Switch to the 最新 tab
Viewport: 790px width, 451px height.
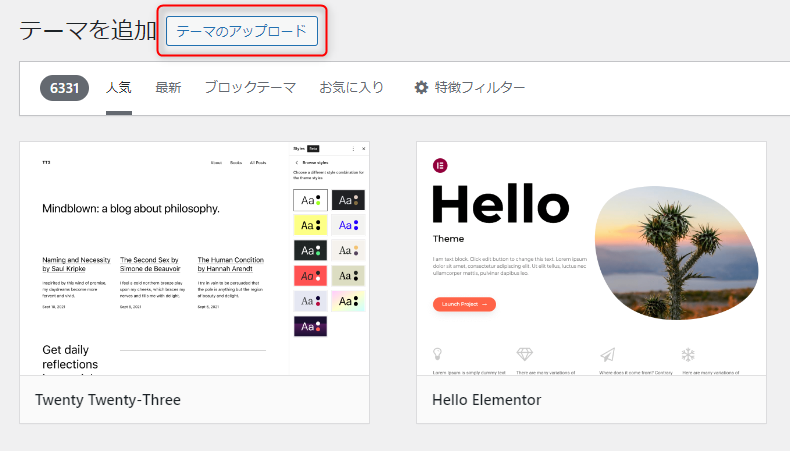point(168,88)
